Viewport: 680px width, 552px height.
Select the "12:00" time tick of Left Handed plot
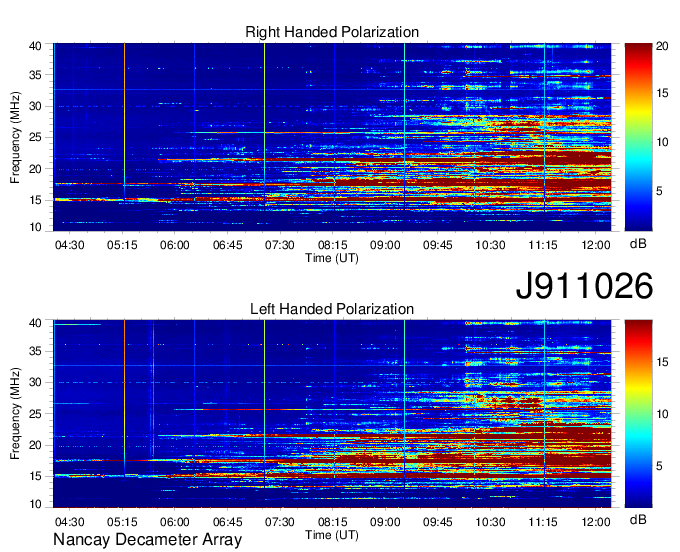tap(596, 522)
